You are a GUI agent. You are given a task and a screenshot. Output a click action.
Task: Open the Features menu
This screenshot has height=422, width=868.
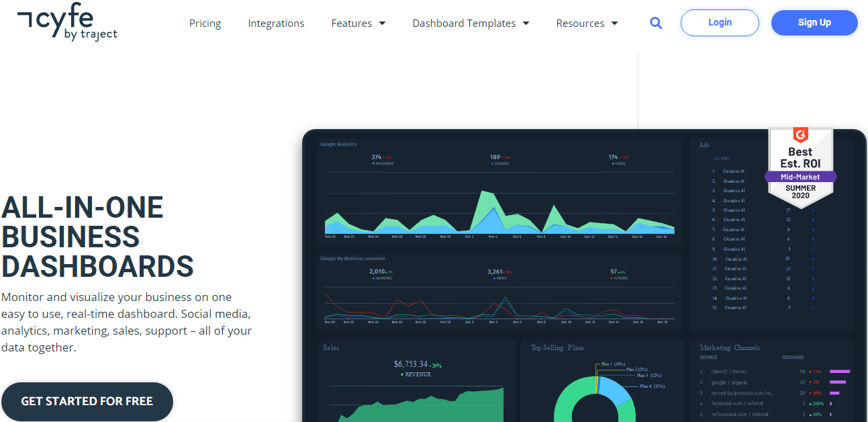[358, 23]
